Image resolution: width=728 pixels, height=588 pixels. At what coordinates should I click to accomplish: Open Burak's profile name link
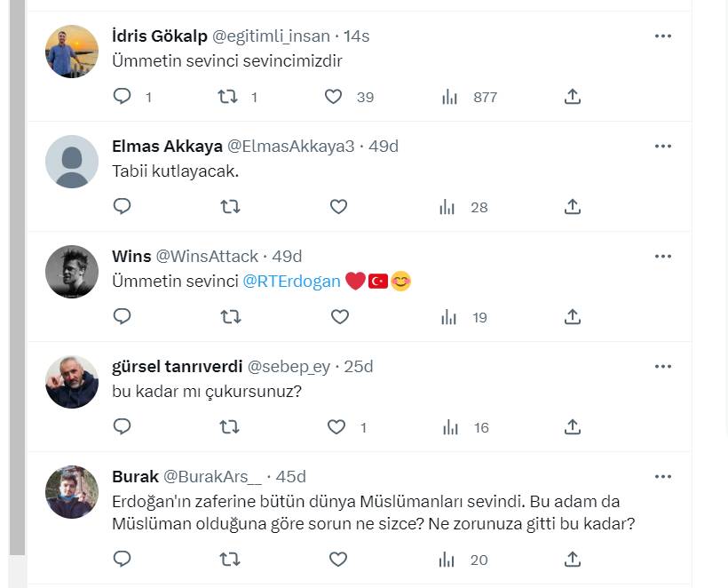[135, 477]
